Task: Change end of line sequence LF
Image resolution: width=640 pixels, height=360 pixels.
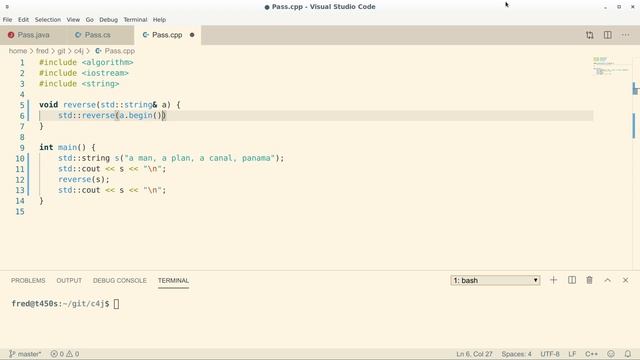Action: [572, 354]
